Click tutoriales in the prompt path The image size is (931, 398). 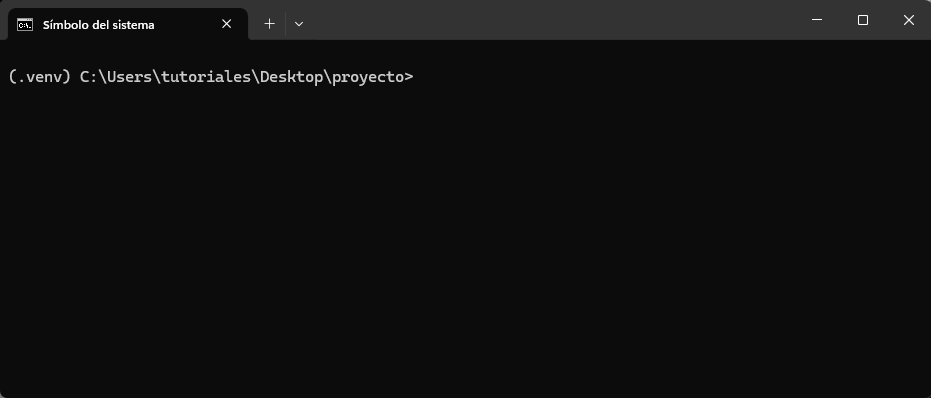pos(206,77)
